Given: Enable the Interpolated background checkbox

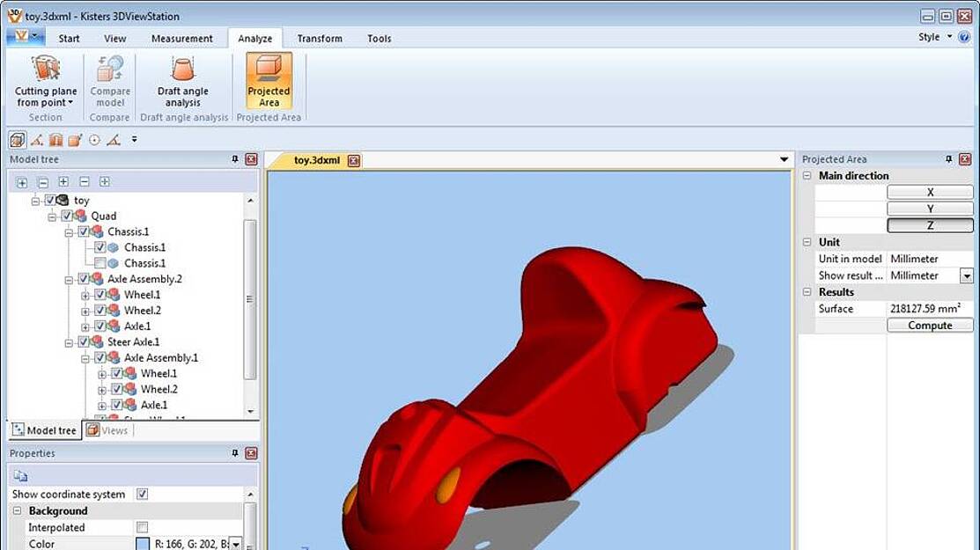Looking at the screenshot, I should pos(143,527).
